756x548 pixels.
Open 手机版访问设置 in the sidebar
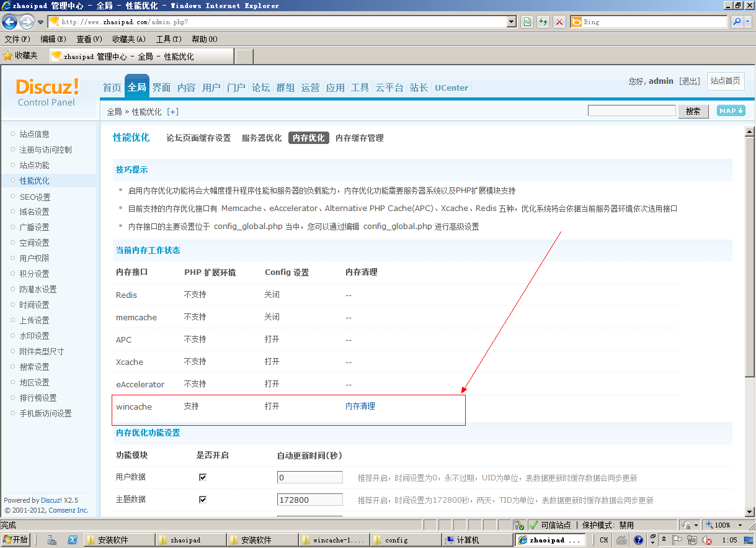pos(45,413)
